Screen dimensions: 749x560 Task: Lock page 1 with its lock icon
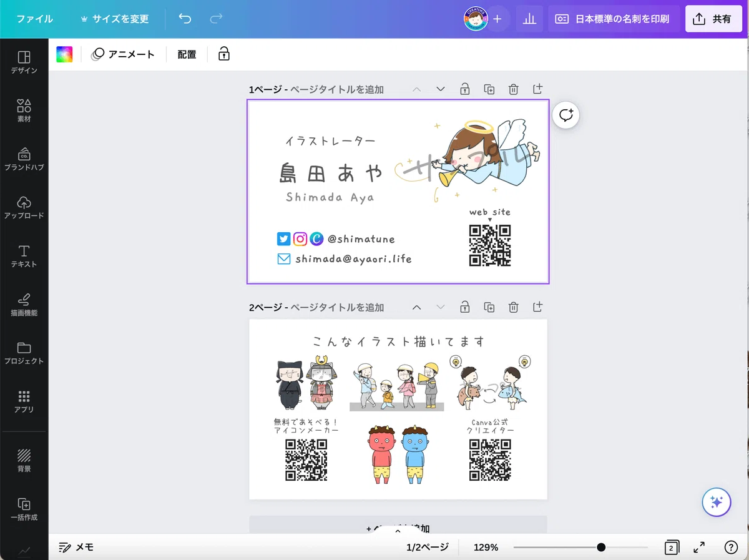click(465, 89)
